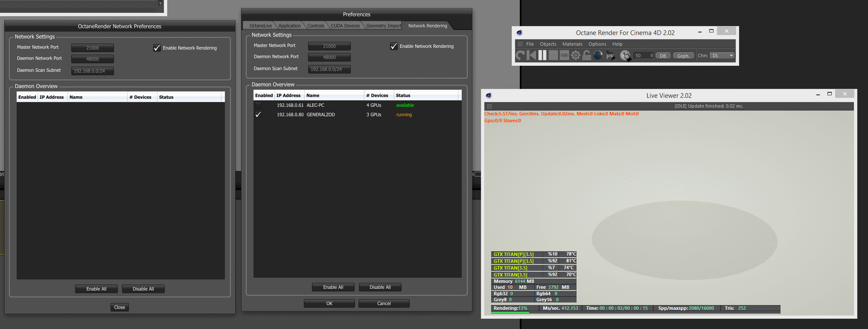The width and height of the screenshot is (868, 329).
Task: Click Daemon Network Port field in Preferences
Action: pos(329,57)
